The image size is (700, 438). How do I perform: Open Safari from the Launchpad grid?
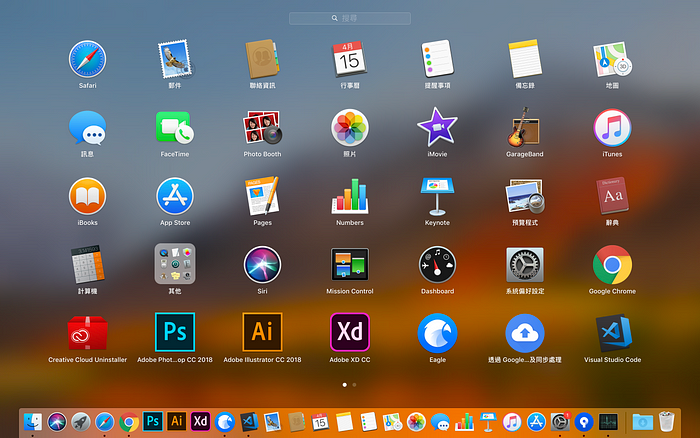coord(88,59)
